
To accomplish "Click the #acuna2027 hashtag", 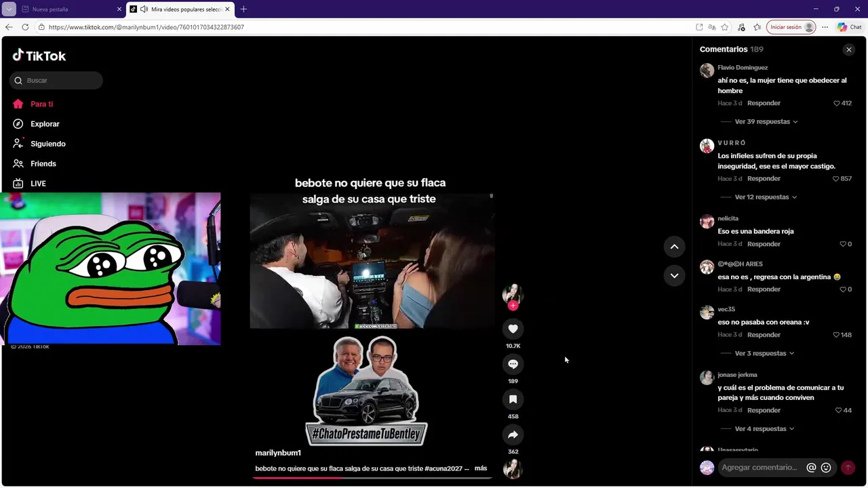I will click(x=443, y=468).
